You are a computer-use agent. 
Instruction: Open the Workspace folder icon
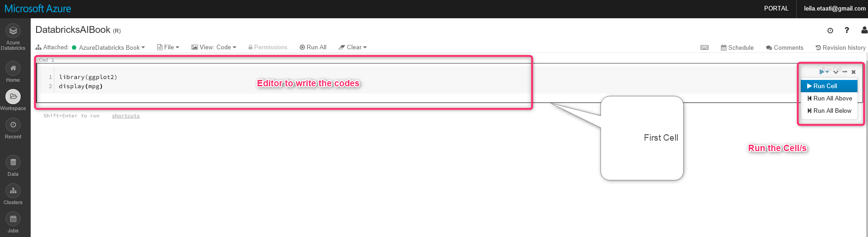coord(13,96)
